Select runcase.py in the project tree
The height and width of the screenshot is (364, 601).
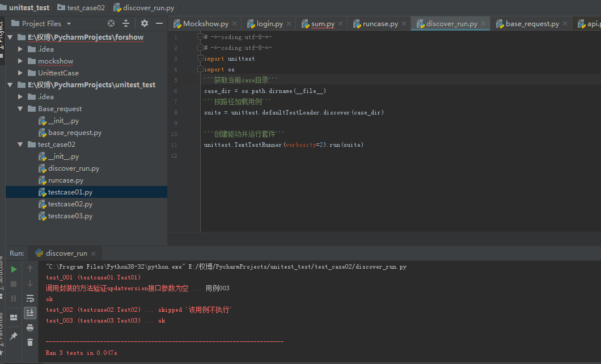(61, 180)
